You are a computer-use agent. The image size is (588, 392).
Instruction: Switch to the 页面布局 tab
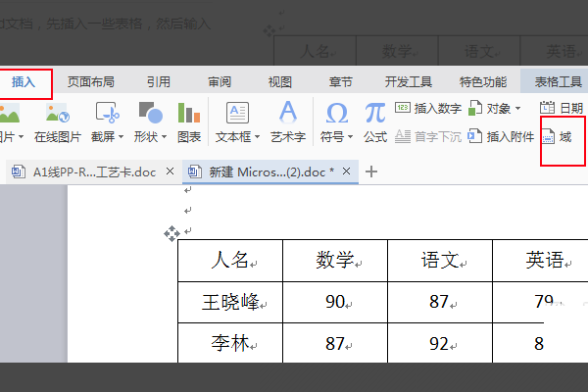[91, 81]
